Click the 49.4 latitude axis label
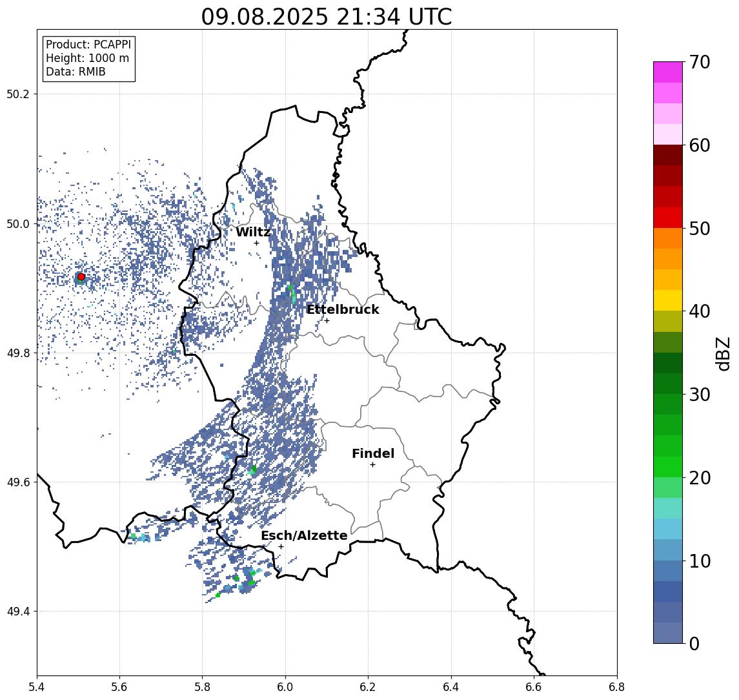The image size is (739, 700). pyautogui.click(x=18, y=612)
